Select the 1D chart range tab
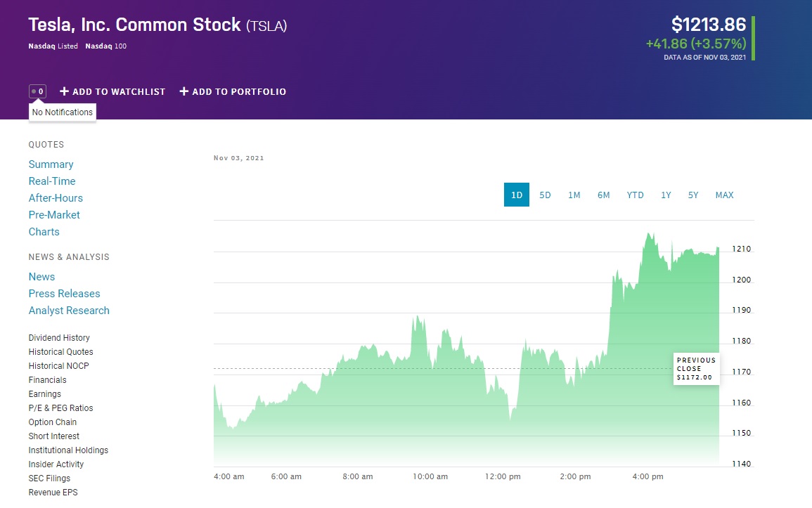Viewport: 812px width, 508px height. click(x=517, y=195)
